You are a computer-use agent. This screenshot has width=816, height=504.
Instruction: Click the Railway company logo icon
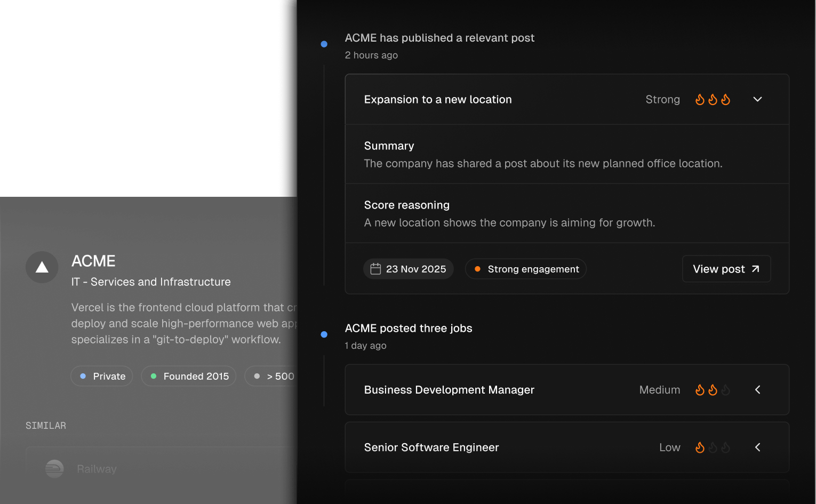click(54, 469)
